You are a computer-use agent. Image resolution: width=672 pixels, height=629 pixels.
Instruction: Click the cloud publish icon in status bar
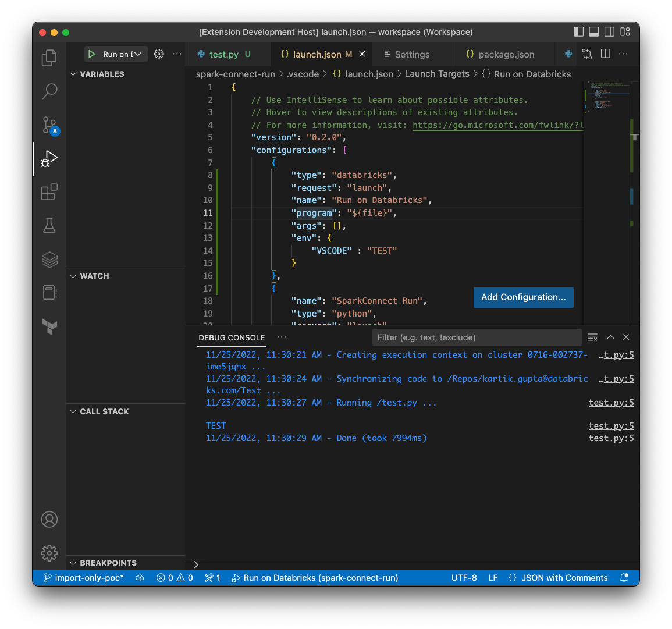[x=140, y=578]
